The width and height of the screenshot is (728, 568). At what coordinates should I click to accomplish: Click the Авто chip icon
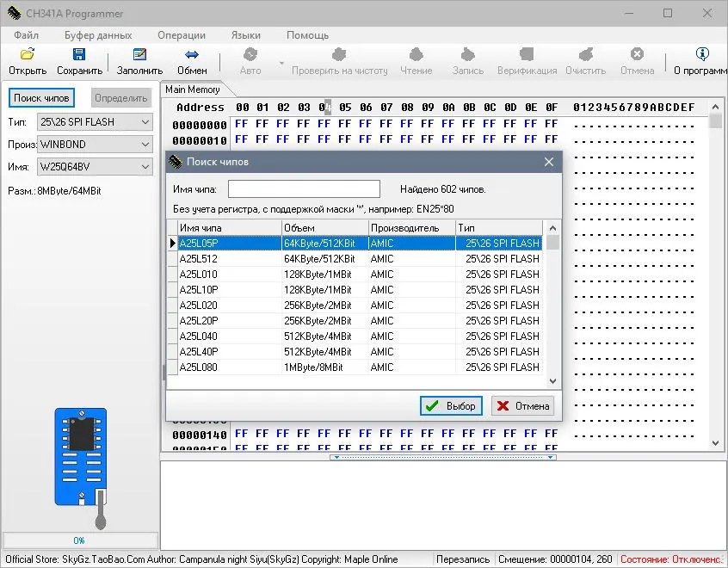[250, 54]
